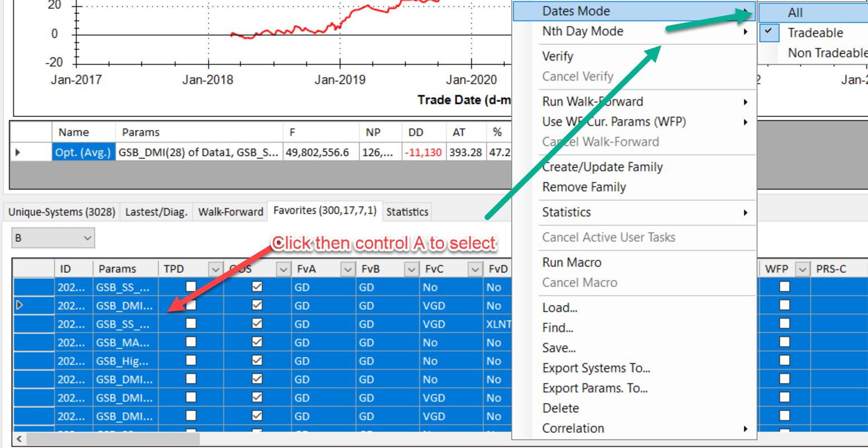The image size is (868, 448).
Task: Switch to the Unique-Systems (3028) tab
Action: click(61, 212)
